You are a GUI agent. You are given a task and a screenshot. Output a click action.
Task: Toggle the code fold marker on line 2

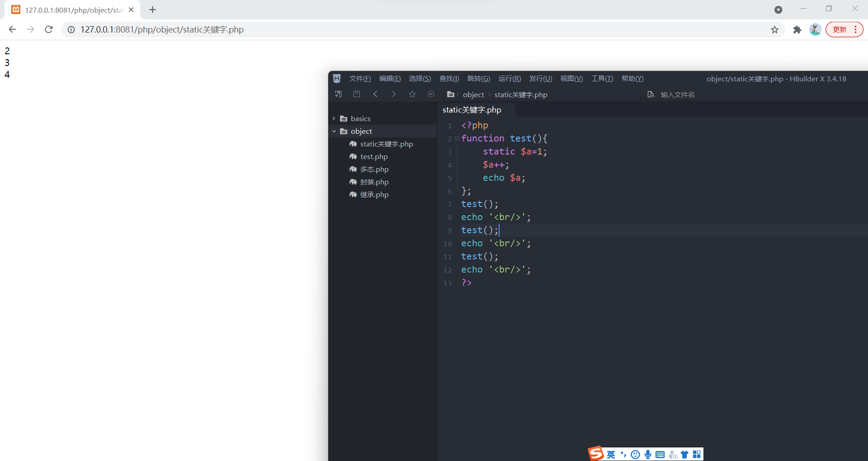point(457,139)
